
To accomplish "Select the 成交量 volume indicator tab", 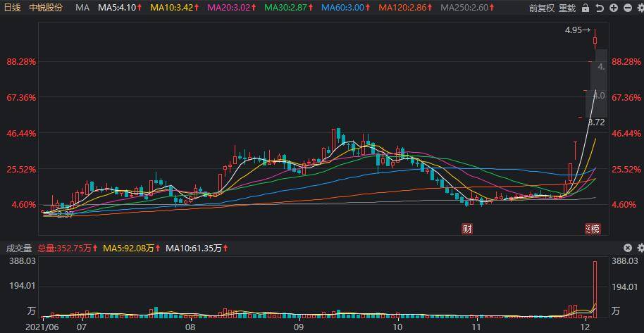I will tap(19, 248).
